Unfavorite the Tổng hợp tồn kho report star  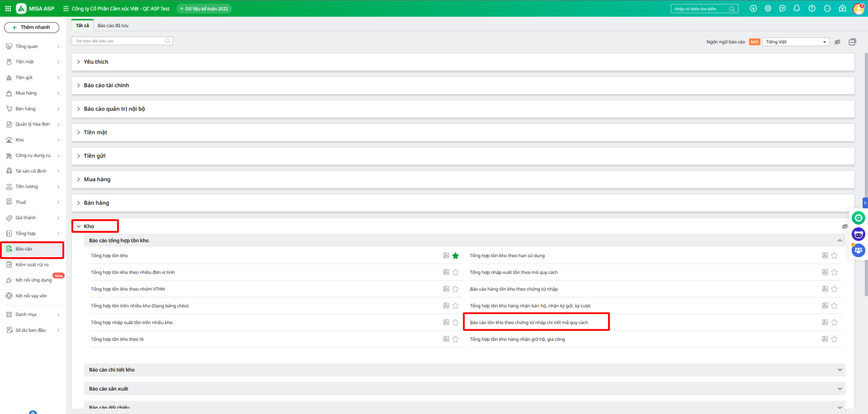[x=456, y=256]
